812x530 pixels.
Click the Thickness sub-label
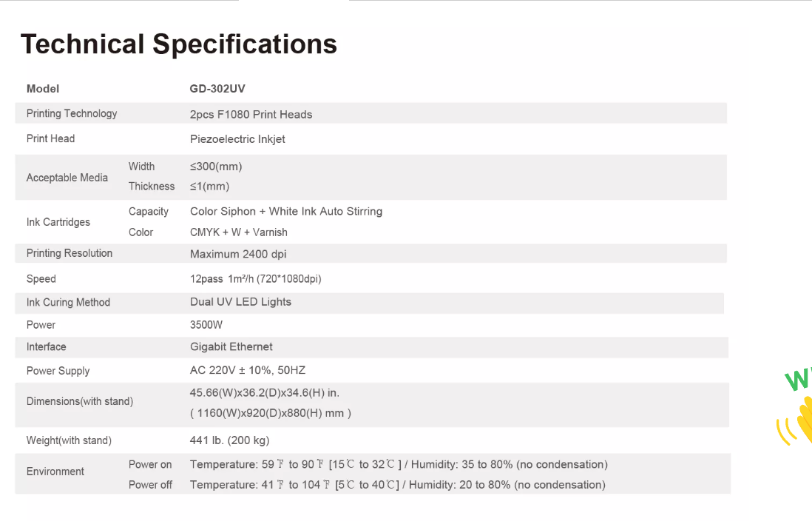[x=152, y=187]
